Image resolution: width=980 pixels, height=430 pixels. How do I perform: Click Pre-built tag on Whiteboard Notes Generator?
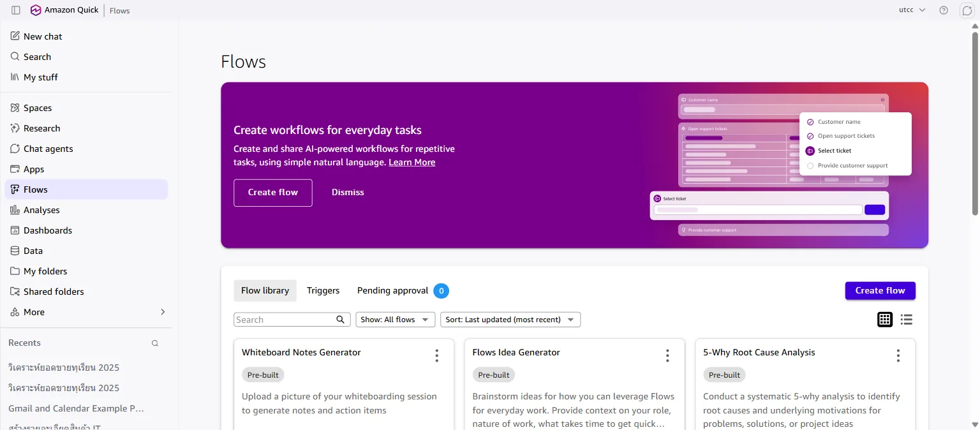pyautogui.click(x=263, y=375)
